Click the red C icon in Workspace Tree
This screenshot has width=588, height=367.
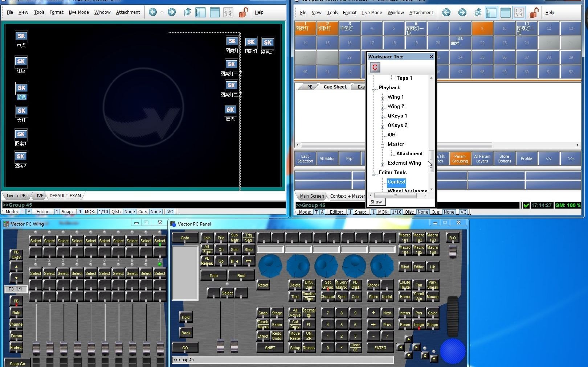coord(375,67)
